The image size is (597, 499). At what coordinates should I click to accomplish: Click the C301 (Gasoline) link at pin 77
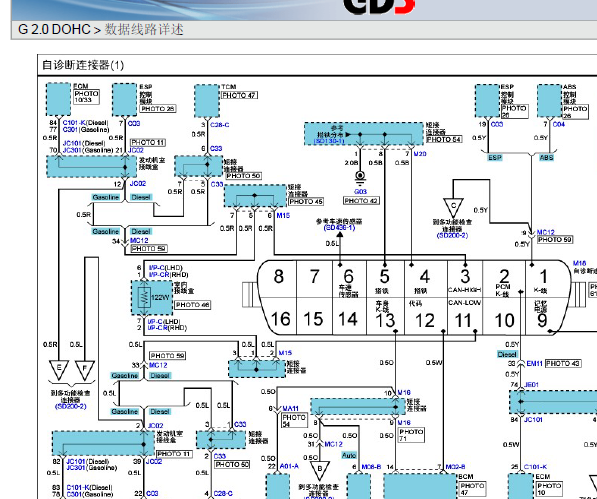[86, 130]
